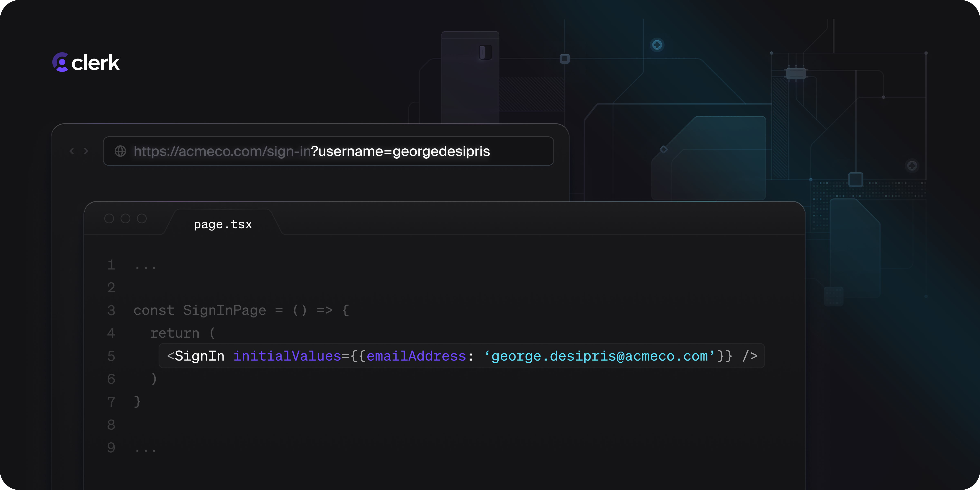
Task: Click the emailAddress key in code
Action: click(416, 356)
